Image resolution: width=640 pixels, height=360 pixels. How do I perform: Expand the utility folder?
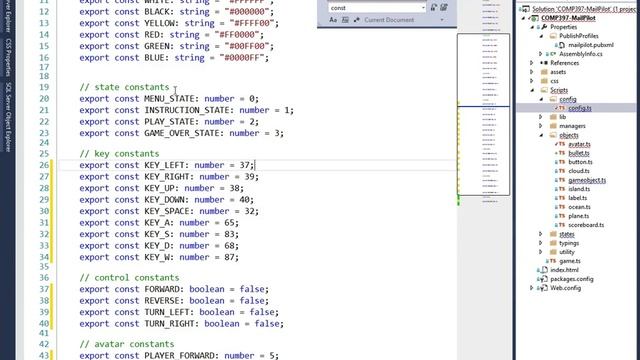tap(541, 252)
